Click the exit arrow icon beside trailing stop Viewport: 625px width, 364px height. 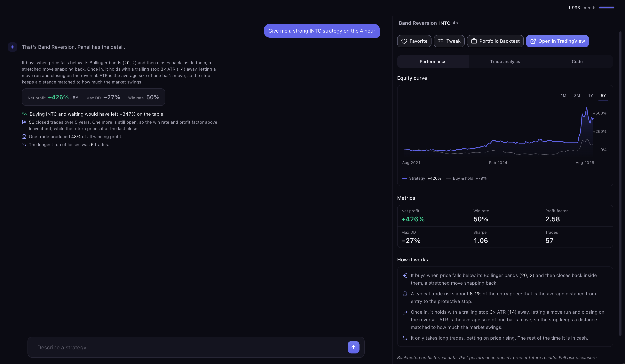[x=405, y=312]
